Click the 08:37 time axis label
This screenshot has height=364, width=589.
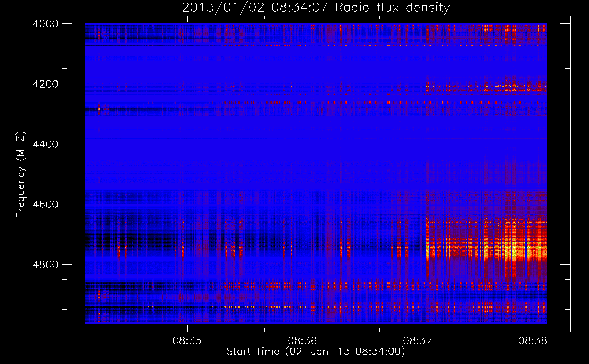[418, 341]
